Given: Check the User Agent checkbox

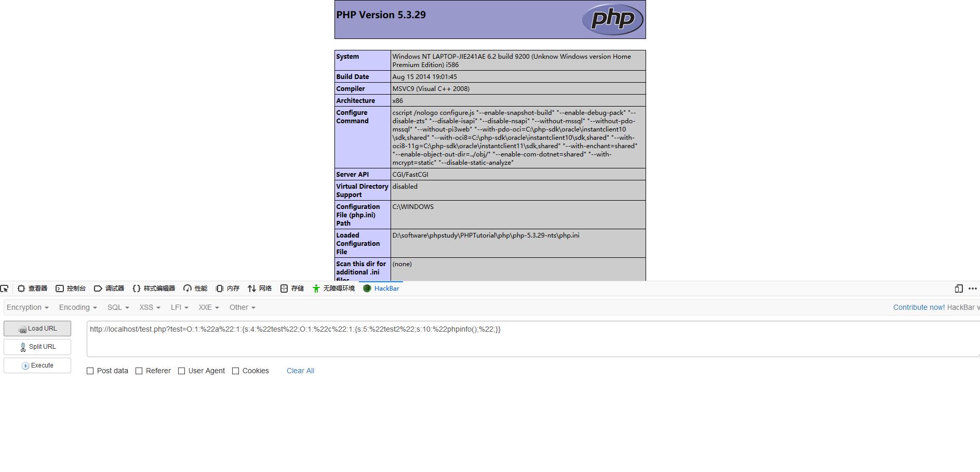Looking at the screenshot, I should [182, 371].
